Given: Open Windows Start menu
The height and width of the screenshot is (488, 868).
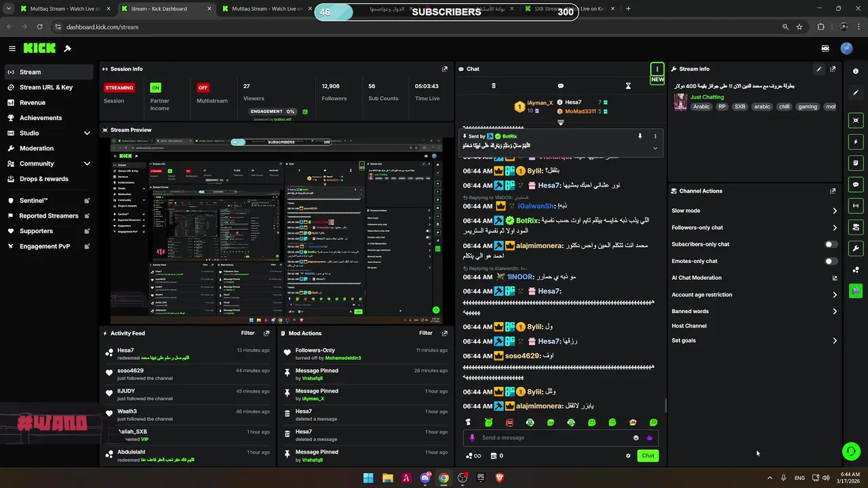Looking at the screenshot, I should coord(368,478).
